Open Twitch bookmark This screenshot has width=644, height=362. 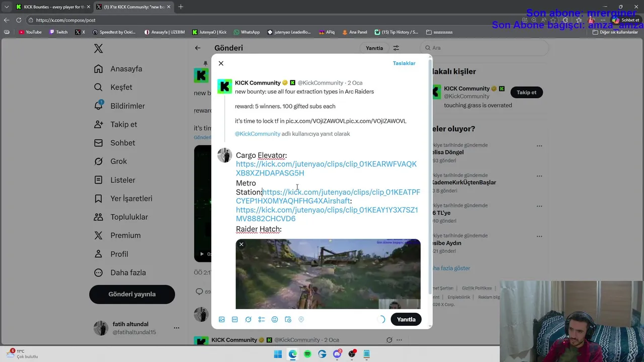click(58, 32)
